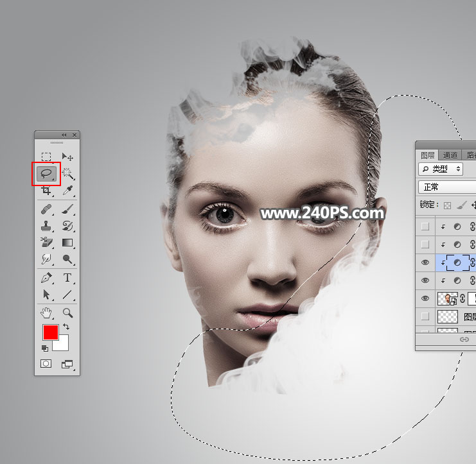Switch to the 通道 channels tab
The image size is (476, 464).
point(450,155)
